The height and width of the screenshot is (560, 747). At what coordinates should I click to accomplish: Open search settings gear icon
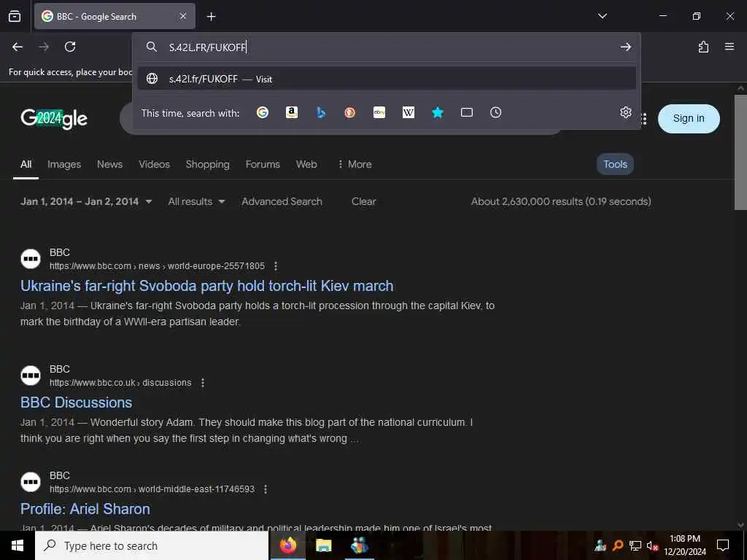coord(625,112)
